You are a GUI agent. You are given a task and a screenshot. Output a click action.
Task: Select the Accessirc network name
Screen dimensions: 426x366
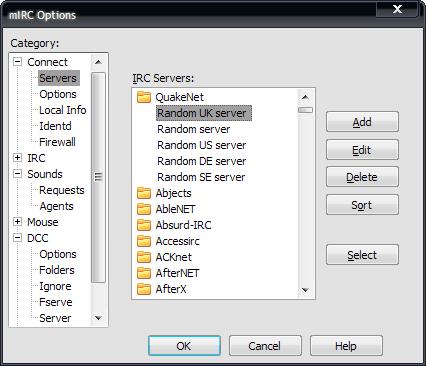coord(178,241)
